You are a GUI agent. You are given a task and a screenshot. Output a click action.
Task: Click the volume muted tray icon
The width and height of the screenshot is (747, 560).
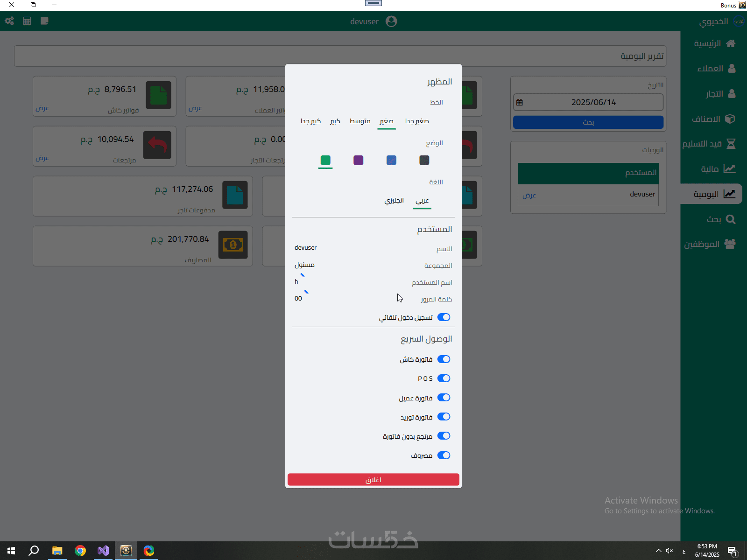click(x=669, y=551)
